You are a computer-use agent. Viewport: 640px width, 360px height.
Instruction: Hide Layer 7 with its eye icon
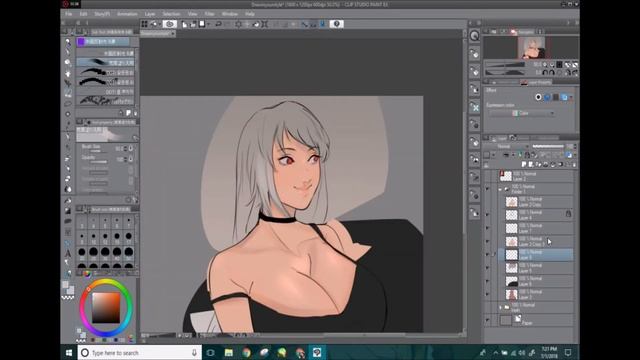pyautogui.click(x=487, y=228)
